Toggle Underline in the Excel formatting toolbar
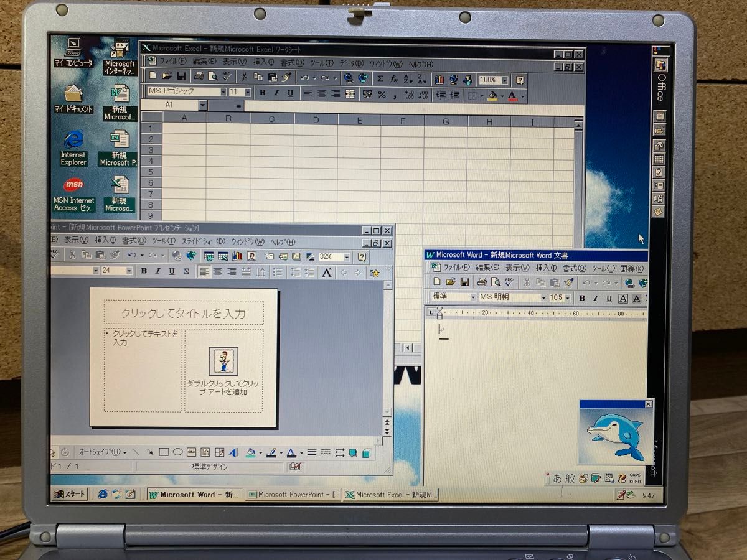 click(x=290, y=93)
